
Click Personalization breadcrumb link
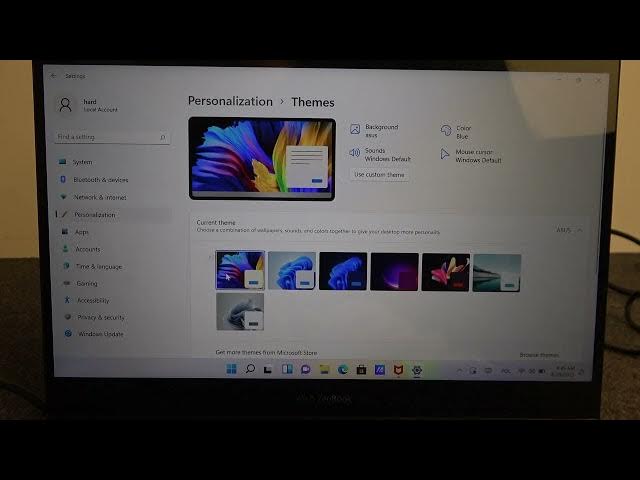[x=230, y=101]
